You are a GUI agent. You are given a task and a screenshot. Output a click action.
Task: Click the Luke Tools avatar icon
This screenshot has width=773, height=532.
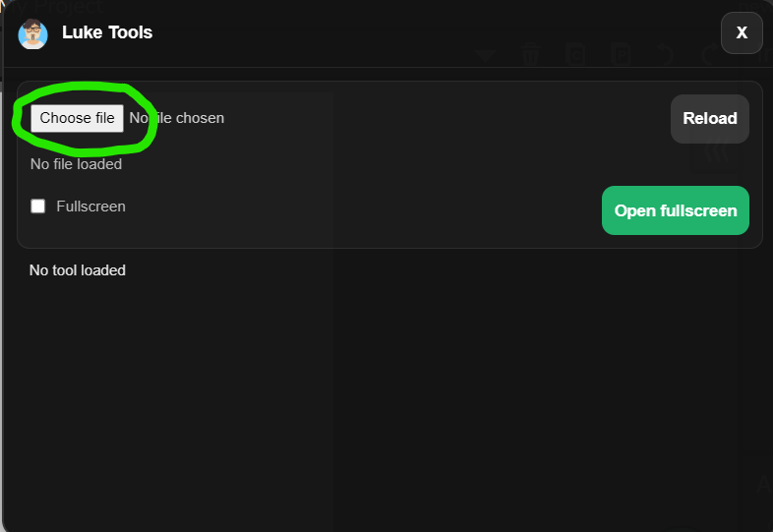[33, 33]
